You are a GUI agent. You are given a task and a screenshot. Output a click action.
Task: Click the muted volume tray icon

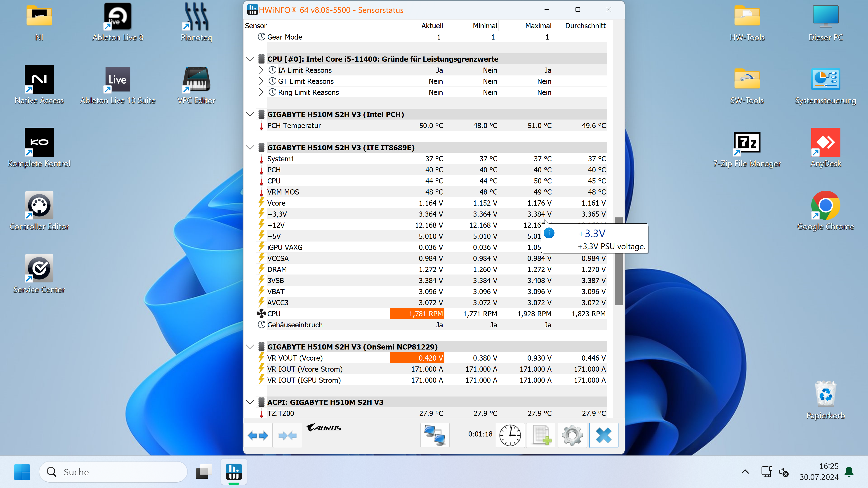784,472
